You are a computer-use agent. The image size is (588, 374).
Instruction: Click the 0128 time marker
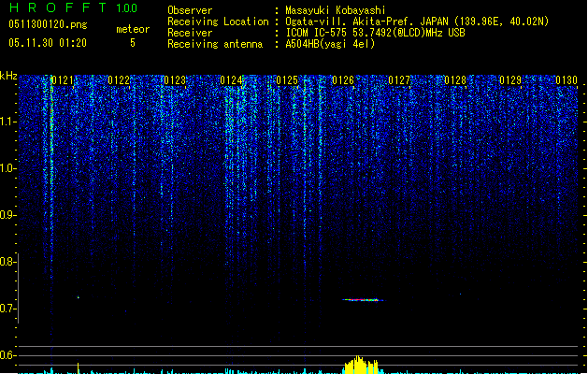455,80
